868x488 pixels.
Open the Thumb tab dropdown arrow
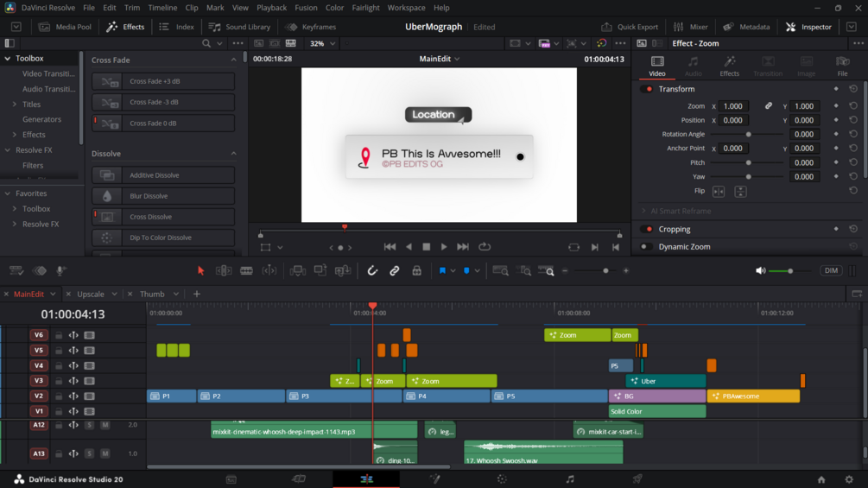coord(176,294)
